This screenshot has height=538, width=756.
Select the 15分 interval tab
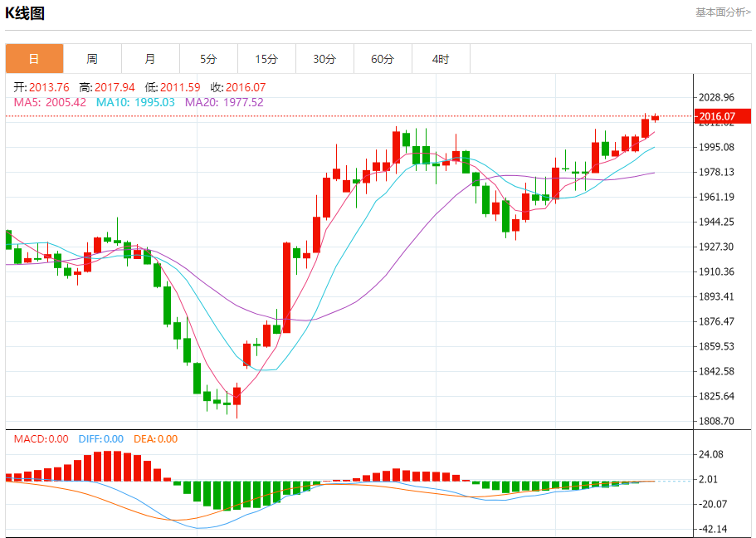pyautogui.click(x=266, y=59)
